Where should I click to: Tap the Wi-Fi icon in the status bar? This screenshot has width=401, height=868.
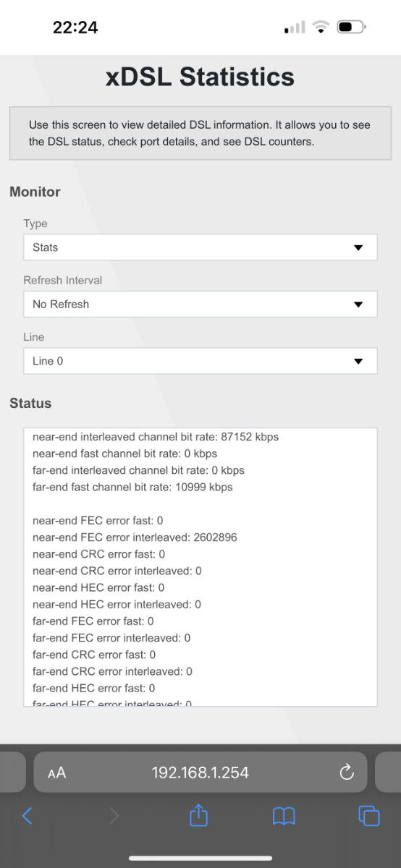[x=320, y=27]
